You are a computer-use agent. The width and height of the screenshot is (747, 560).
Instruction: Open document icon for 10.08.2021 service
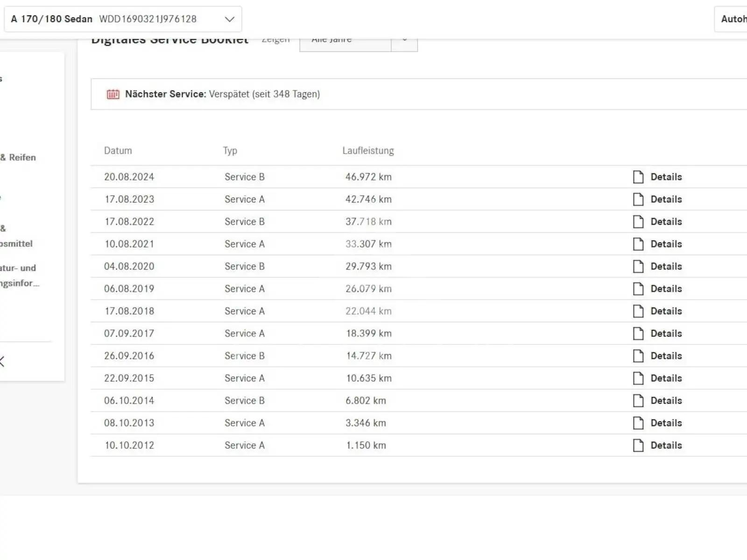[x=638, y=244]
